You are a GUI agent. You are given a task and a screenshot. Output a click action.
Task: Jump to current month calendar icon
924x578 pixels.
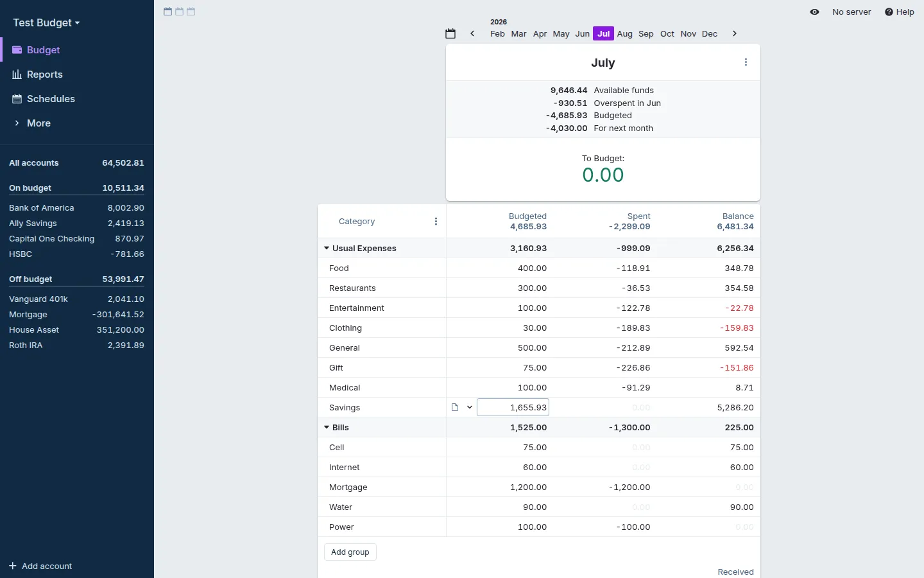450,33
